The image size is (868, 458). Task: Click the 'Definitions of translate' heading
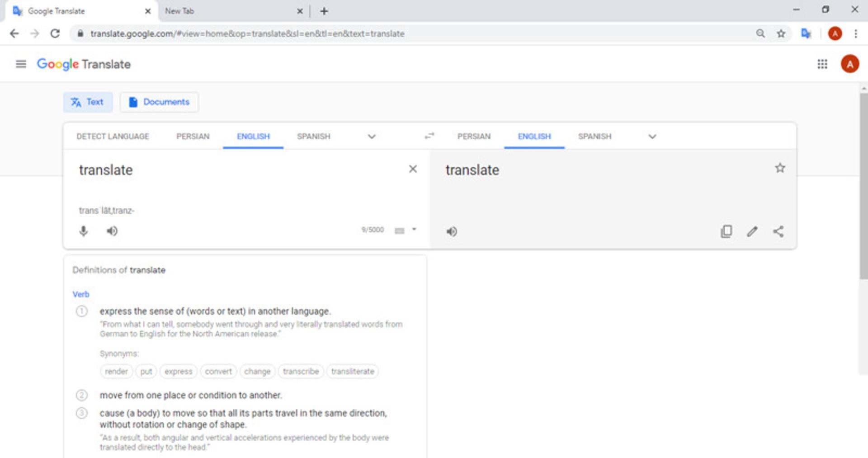[119, 270]
